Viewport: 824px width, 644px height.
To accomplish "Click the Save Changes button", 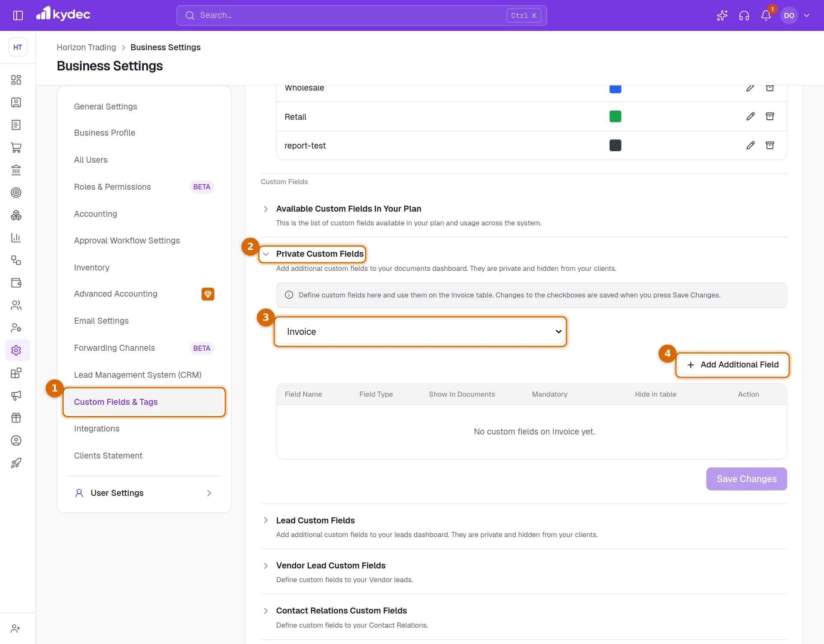I will click(x=746, y=479).
